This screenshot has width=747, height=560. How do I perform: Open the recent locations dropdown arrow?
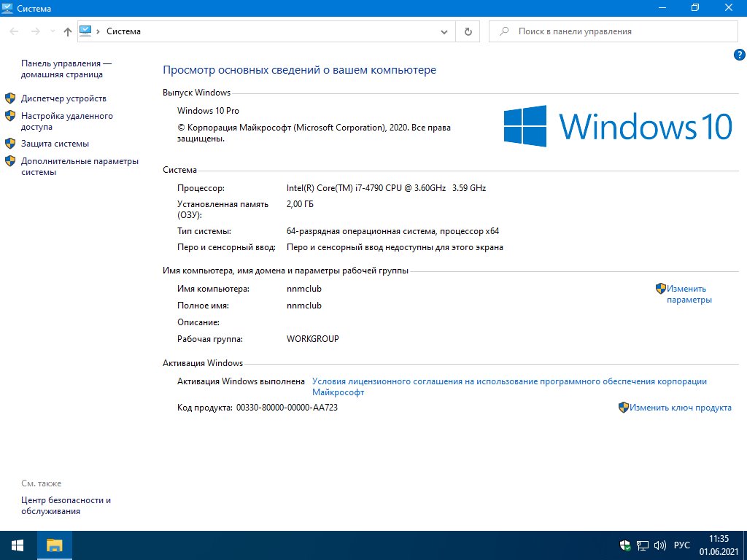click(x=53, y=31)
